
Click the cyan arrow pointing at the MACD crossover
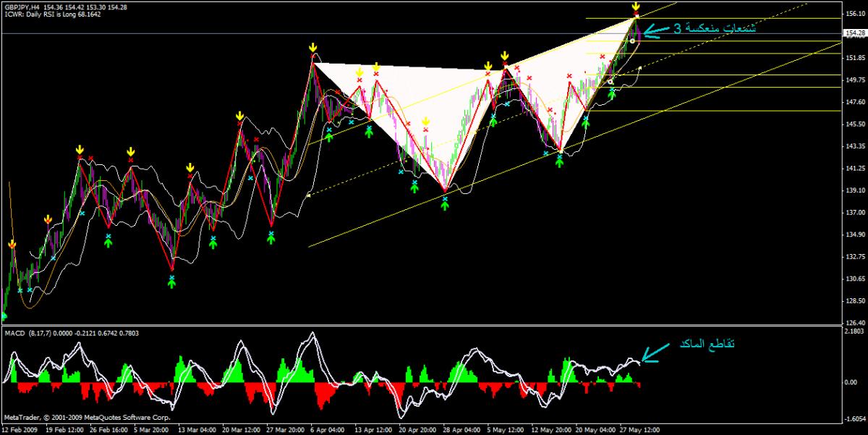point(654,352)
